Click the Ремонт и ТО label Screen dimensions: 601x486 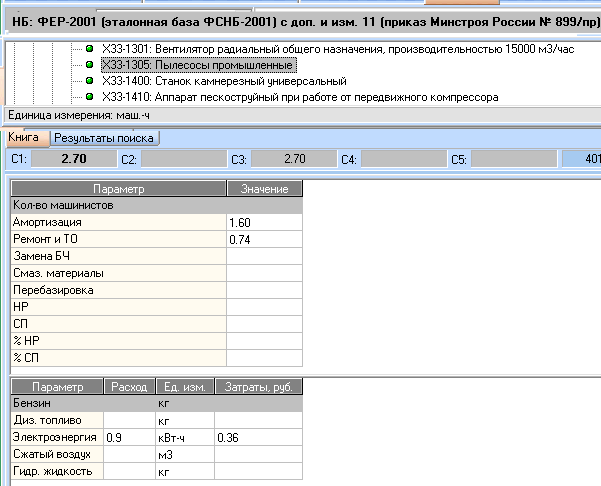(119, 239)
